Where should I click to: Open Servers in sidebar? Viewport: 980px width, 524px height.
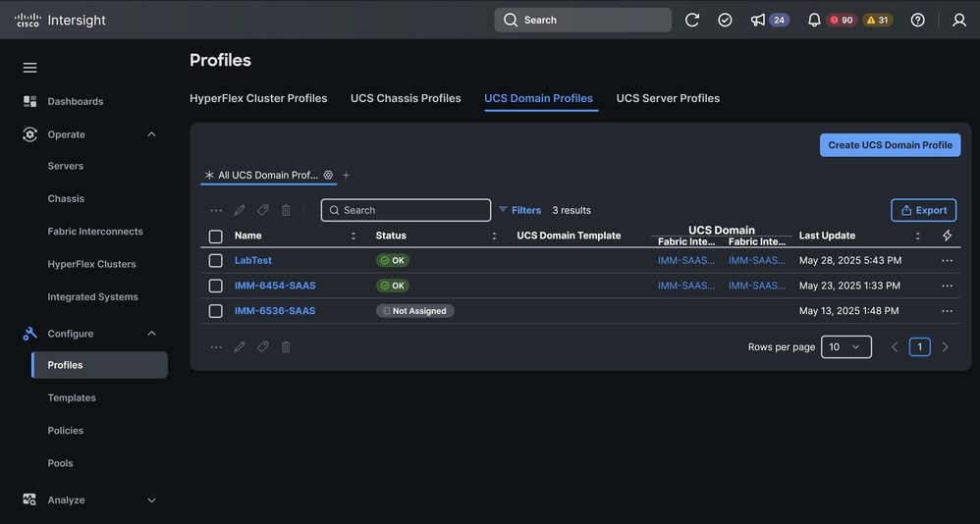click(66, 166)
